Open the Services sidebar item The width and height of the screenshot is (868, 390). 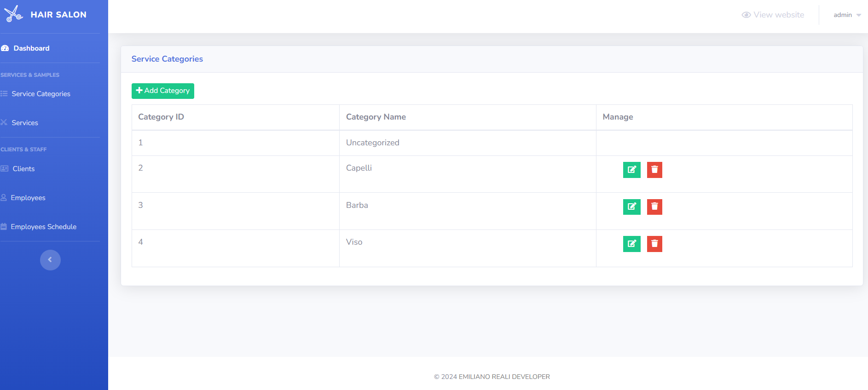coord(25,123)
